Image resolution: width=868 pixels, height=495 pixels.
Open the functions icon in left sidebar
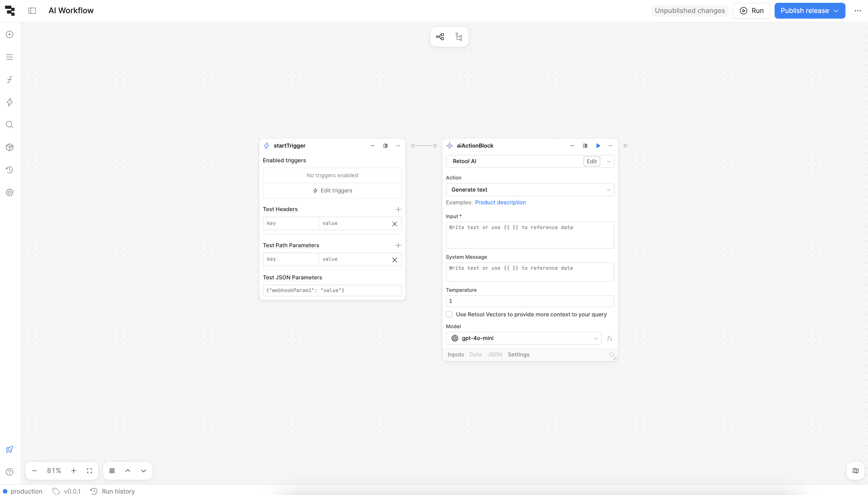pos(10,80)
